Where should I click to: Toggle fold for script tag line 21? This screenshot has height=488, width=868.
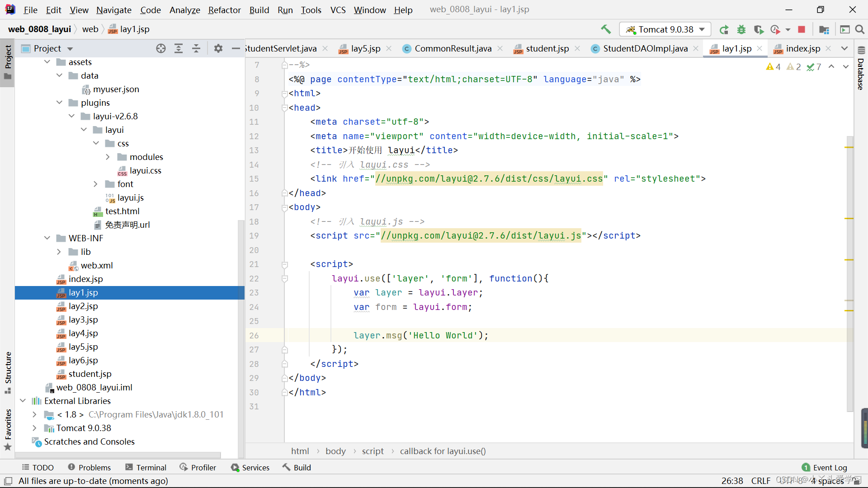click(285, 264)
